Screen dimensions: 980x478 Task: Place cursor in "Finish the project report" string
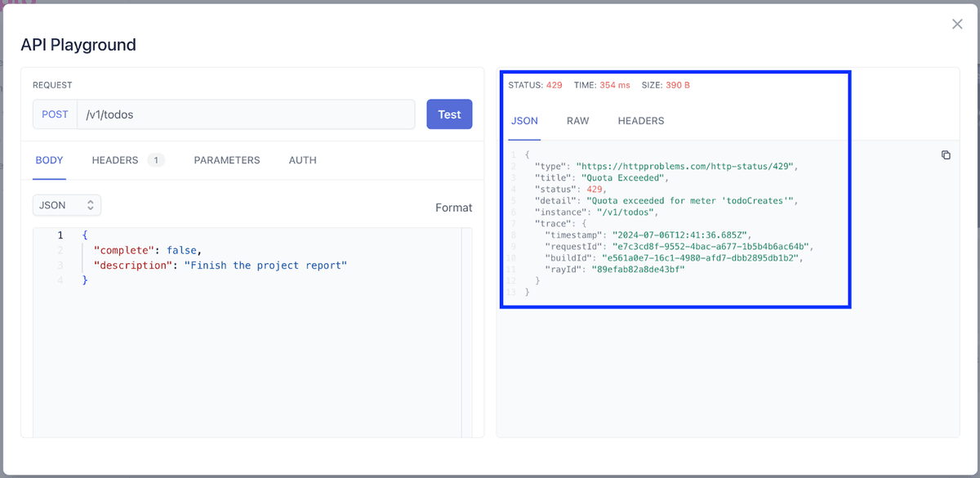(265, 266)
